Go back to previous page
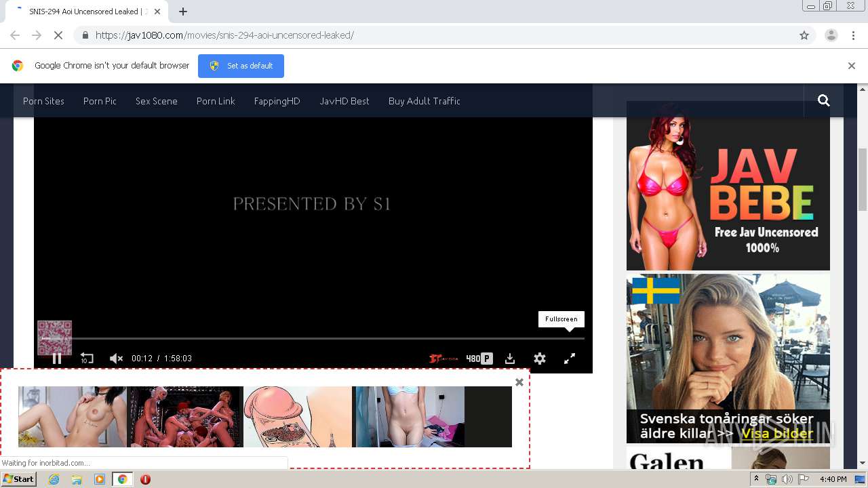 point(15,35)
